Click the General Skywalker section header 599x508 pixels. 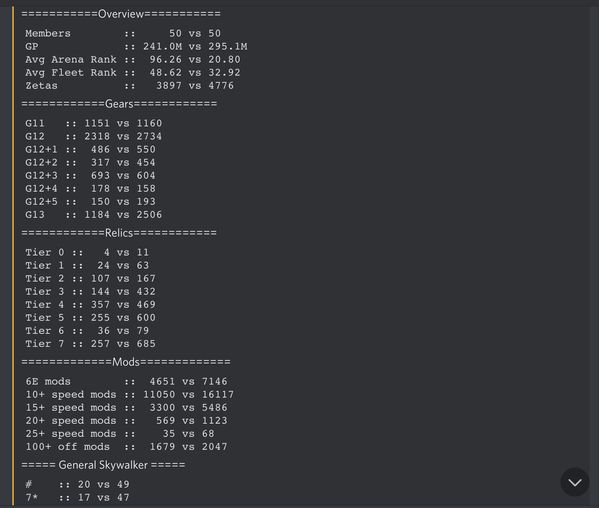pyautogui.click(x=103, y=465)
